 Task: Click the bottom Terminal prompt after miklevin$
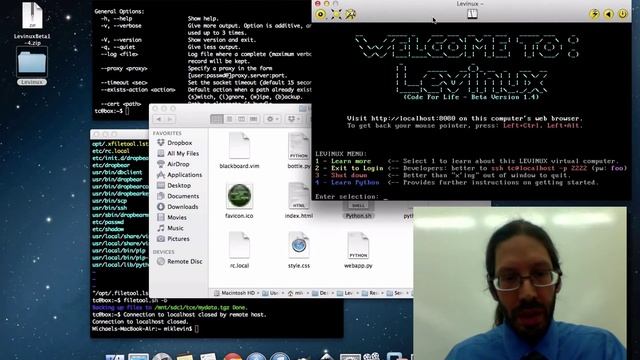coord(197,329)
